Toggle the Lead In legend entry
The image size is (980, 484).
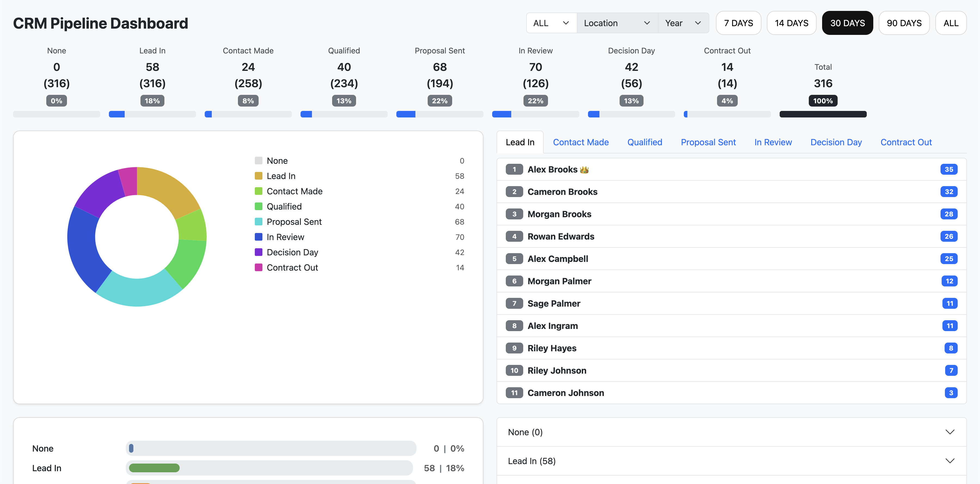(281, 176)
